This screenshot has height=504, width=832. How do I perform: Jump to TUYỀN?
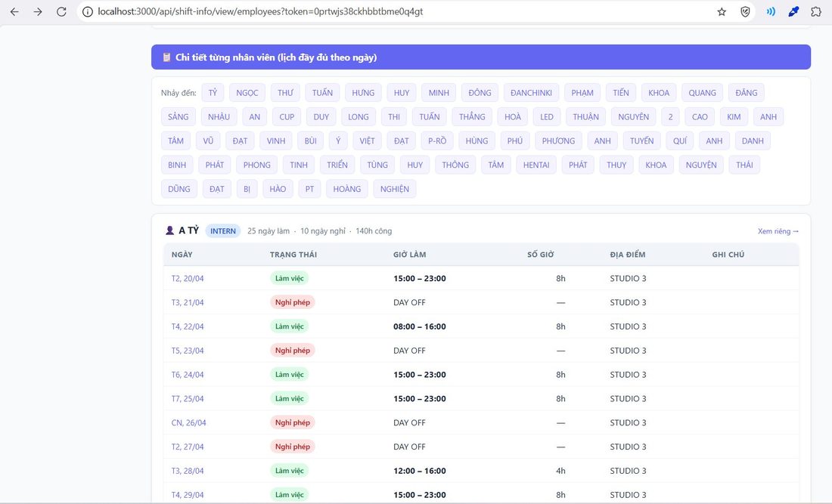pos(641,141)
